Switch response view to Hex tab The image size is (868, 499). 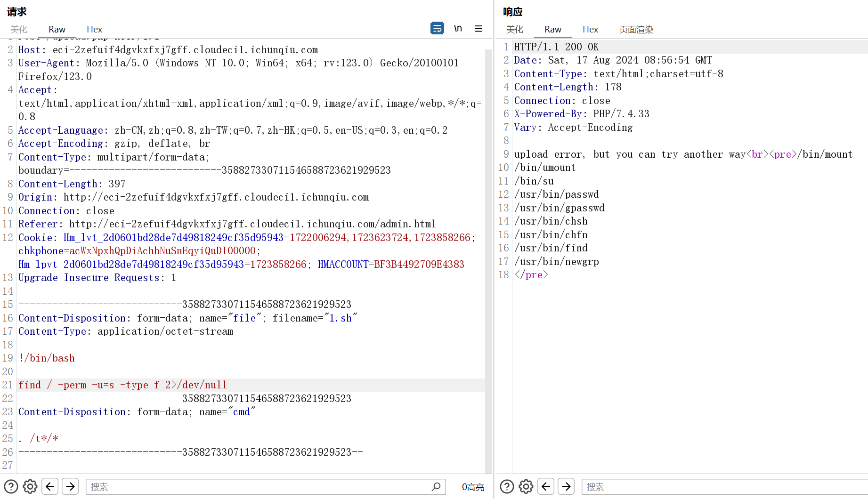click(x=590, y=29)
